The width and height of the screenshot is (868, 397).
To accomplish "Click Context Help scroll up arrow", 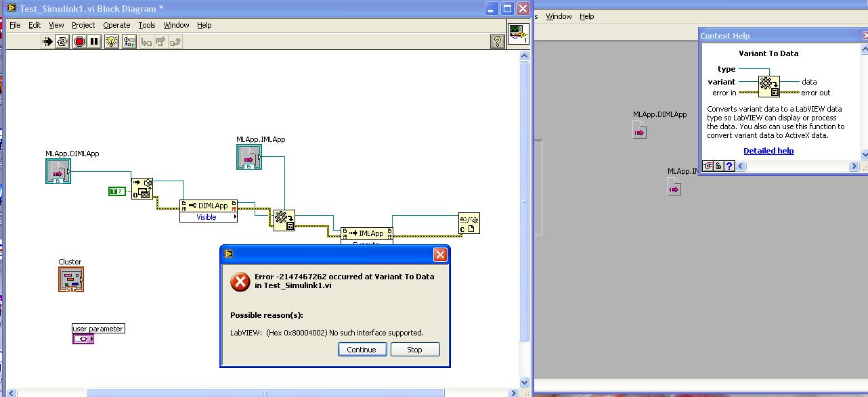I will click(864, 48).
